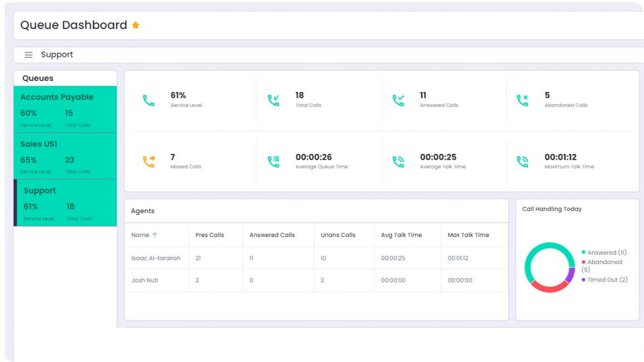The image size is (644, 362).
Task: Open agent Isaac Al-taraireh row
Action: (155, 258)
